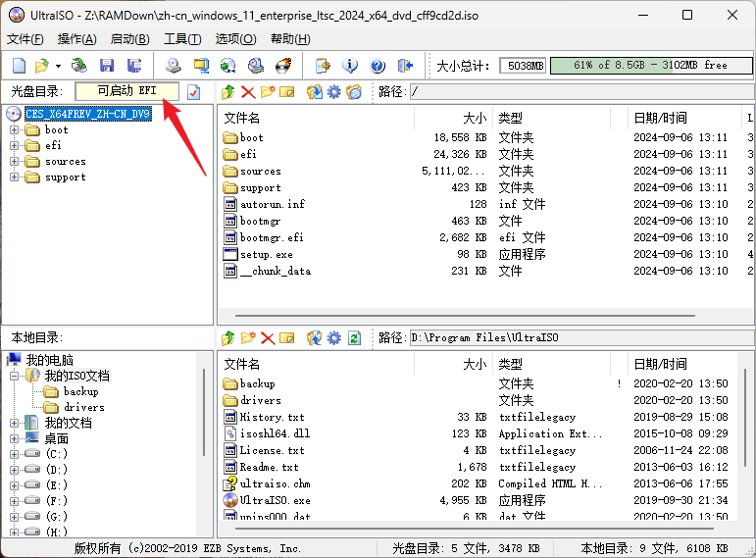Click the disc path input field
Image resolution: width=756 pixels, height=558 pixels.
(x=582, y=91)
